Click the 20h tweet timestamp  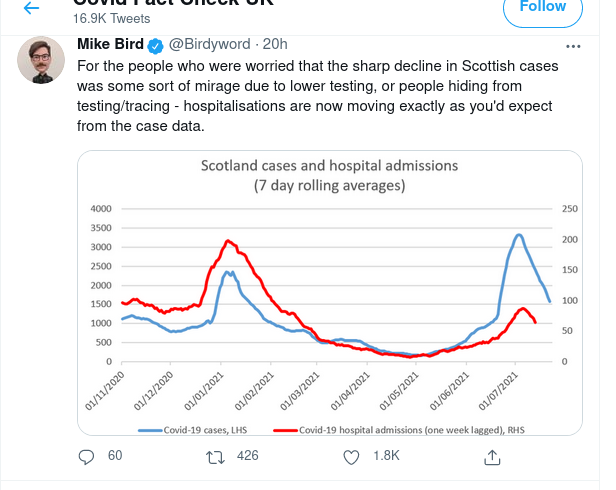pos(275,45)
